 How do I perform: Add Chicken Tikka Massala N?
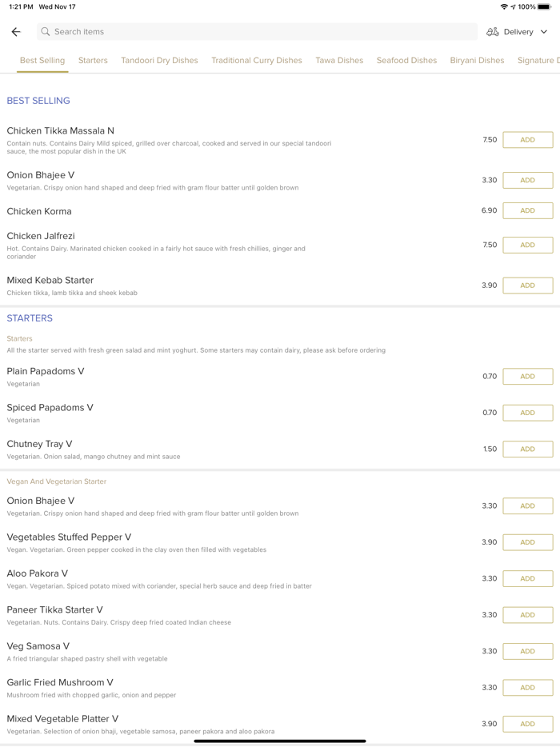click(x=527, y=140)
